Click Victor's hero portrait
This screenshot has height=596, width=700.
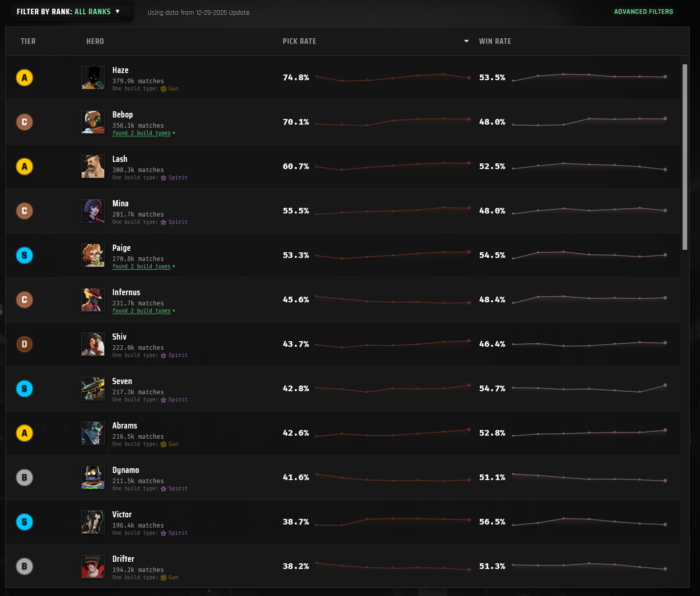(x=93, y=522)
